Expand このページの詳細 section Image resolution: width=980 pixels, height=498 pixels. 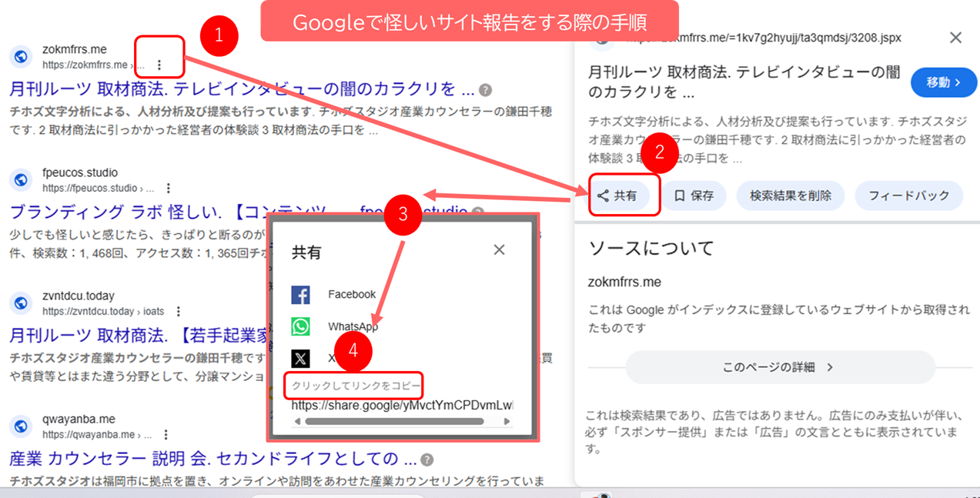pos(779,368)
